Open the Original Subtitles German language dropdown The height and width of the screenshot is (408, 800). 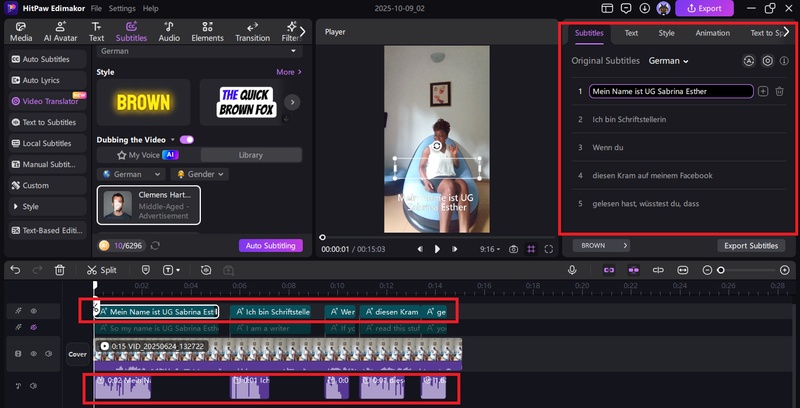pos(669,61)
